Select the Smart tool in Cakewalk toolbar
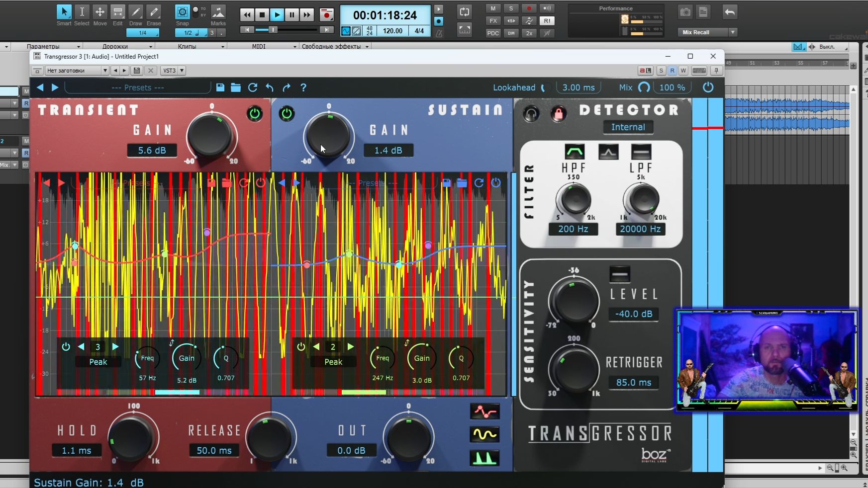The image size is (868, 488). pyautogui.click(x=64, y=12)
